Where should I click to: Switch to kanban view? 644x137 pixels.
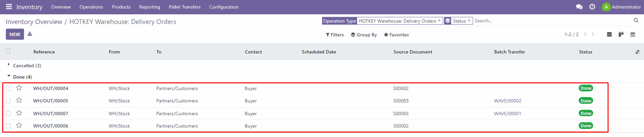(x=621, y=35)
